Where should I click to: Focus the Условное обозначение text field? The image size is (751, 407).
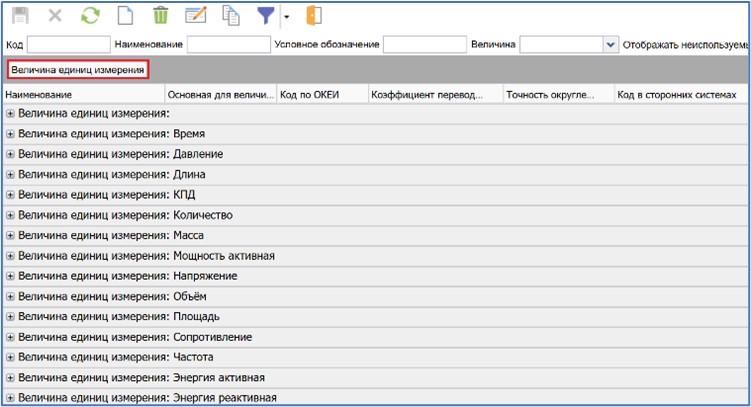coord(424,44)
